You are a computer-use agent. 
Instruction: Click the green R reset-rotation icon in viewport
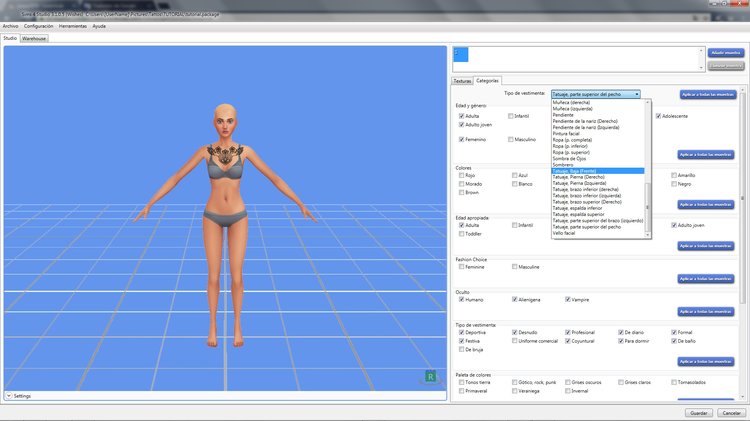430,377
